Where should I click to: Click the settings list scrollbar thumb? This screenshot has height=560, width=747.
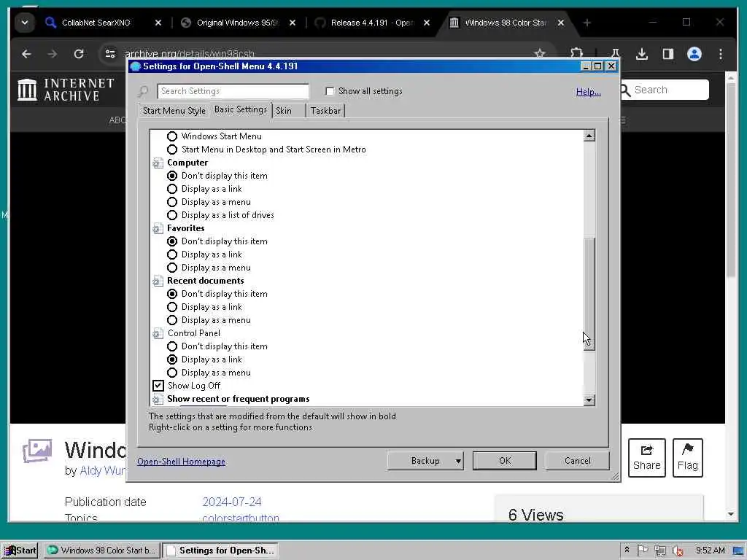click(589, 293)
